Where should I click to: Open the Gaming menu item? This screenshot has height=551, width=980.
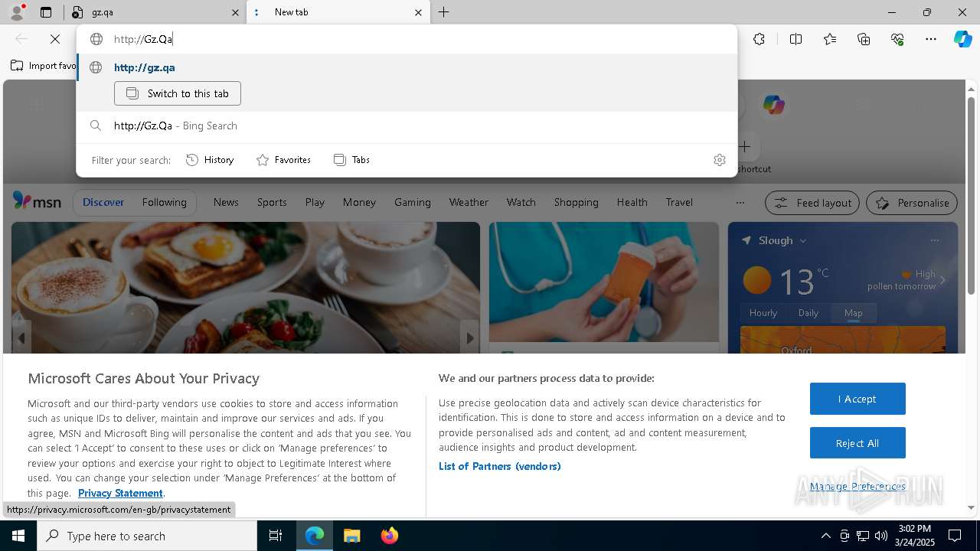pos(413,202)
